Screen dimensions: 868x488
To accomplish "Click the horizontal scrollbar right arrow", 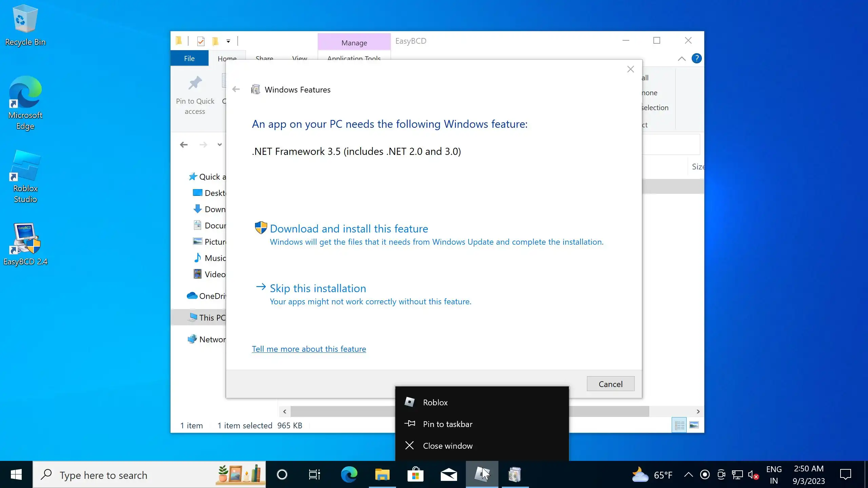I will click(x=698, y=411).
